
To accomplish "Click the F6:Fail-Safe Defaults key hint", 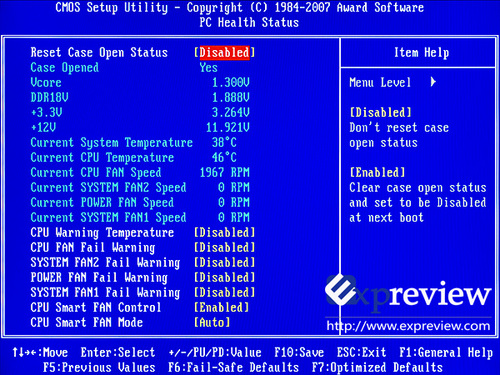I will tap(233, 368).
